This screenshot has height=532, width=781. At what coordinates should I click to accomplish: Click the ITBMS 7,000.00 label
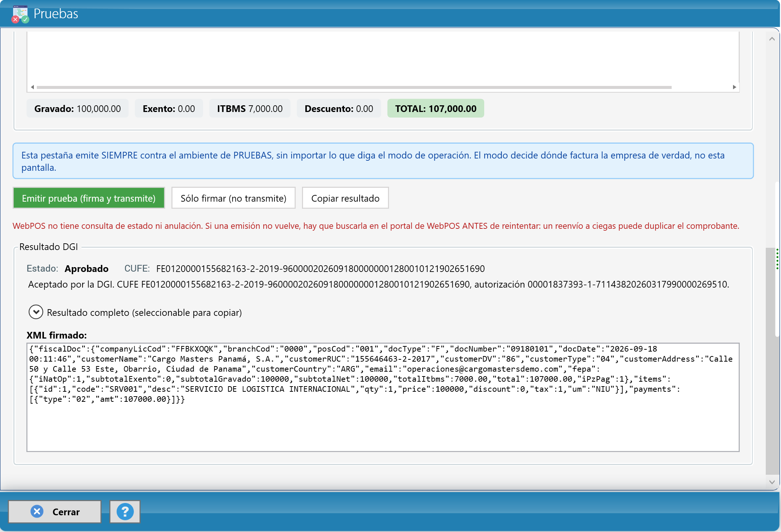pyautogui.click(x=250, y=108)
